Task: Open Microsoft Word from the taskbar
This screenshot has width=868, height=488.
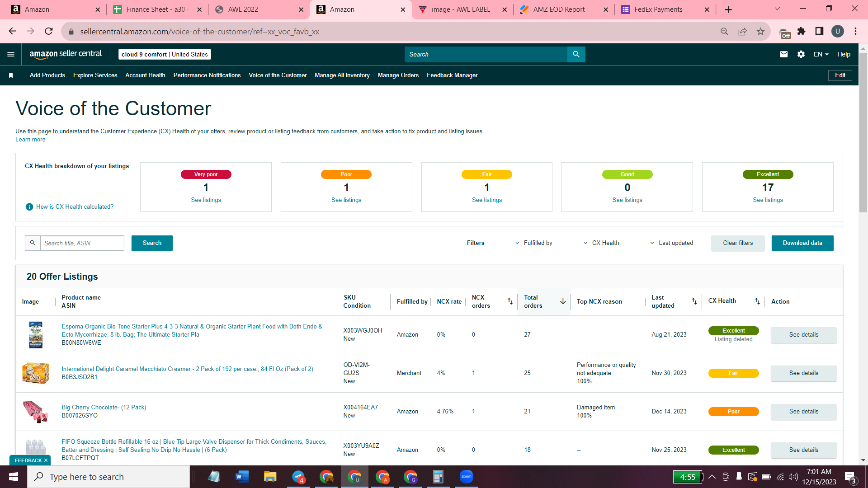Action: pyautogui.click(x=242, y=477)
